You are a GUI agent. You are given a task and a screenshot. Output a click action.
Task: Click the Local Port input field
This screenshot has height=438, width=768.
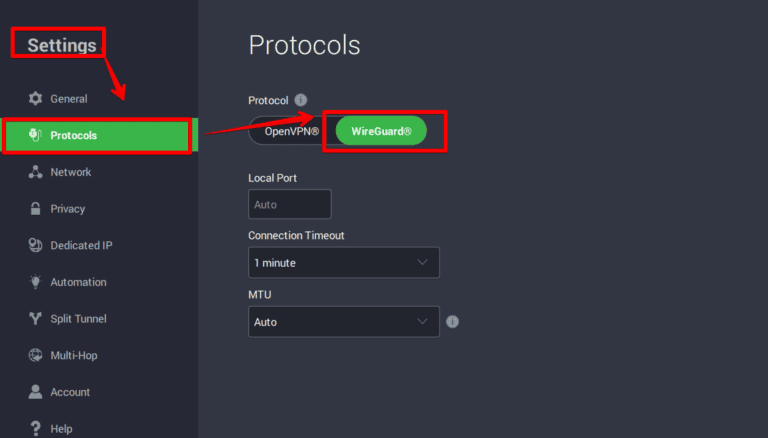click(289, 204)
